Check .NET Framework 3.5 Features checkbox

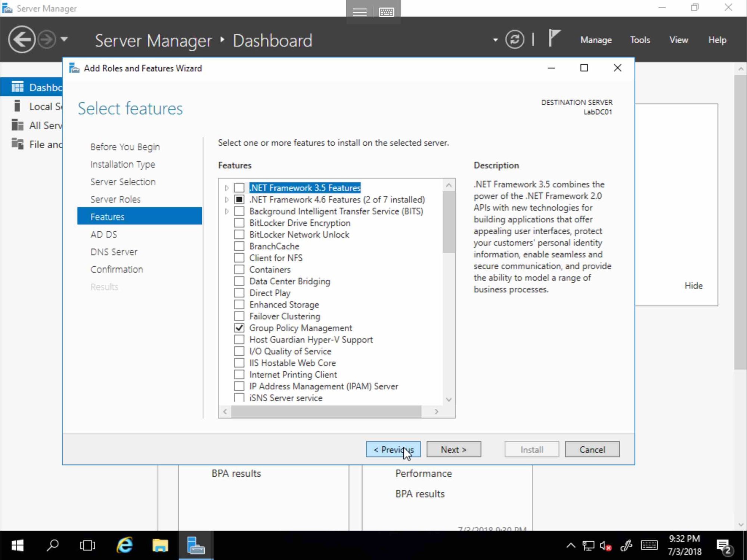tap(239, 188)
